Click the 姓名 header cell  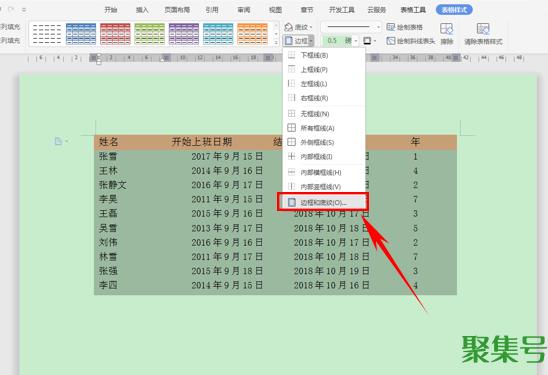109,142
